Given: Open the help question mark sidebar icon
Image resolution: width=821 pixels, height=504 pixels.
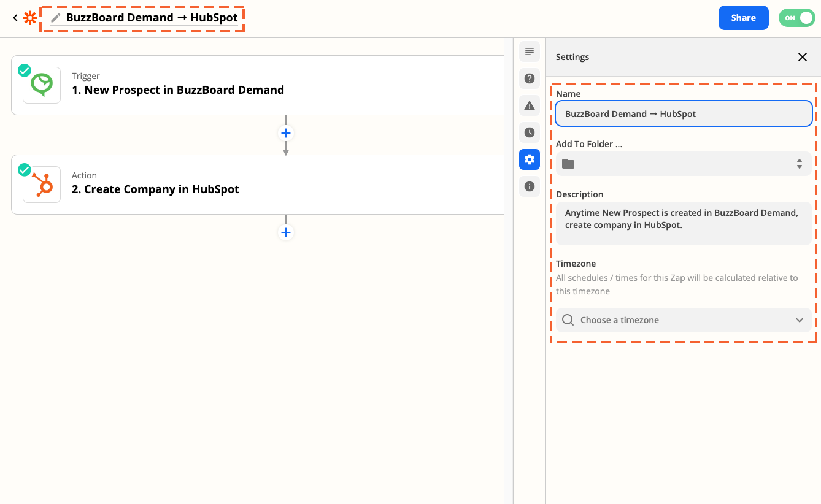Looking at the screenshot, I should (530, 78).
